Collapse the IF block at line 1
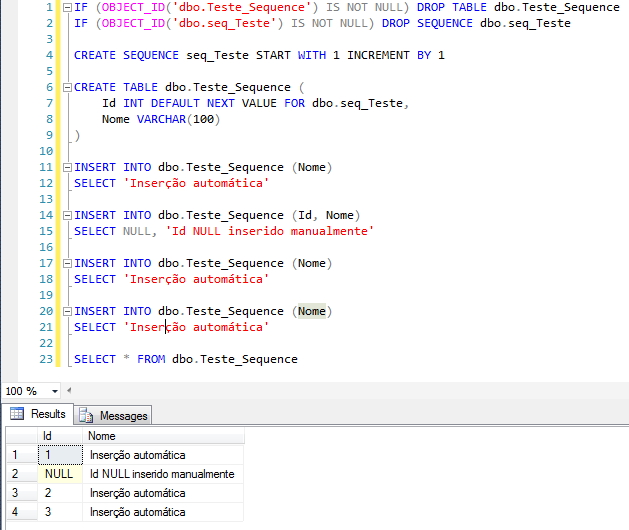 point(67,7)
